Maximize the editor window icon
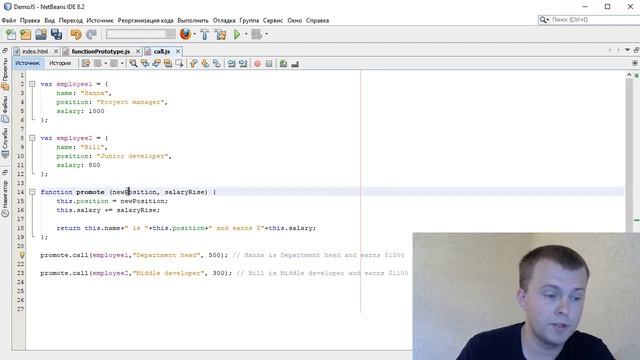The image size is (640, 360). (636, 50)
